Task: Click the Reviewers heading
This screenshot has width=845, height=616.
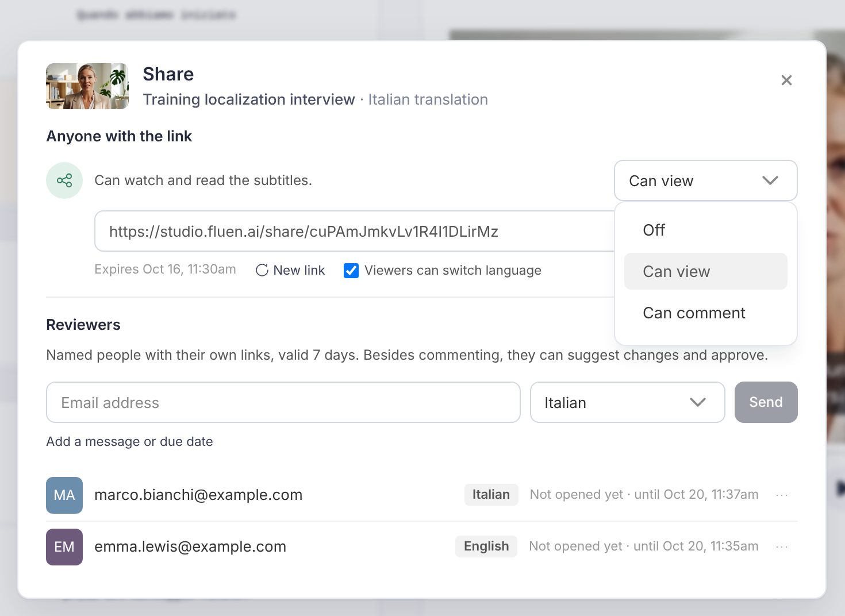Action: pyautogui.click(x=83, y=325)
